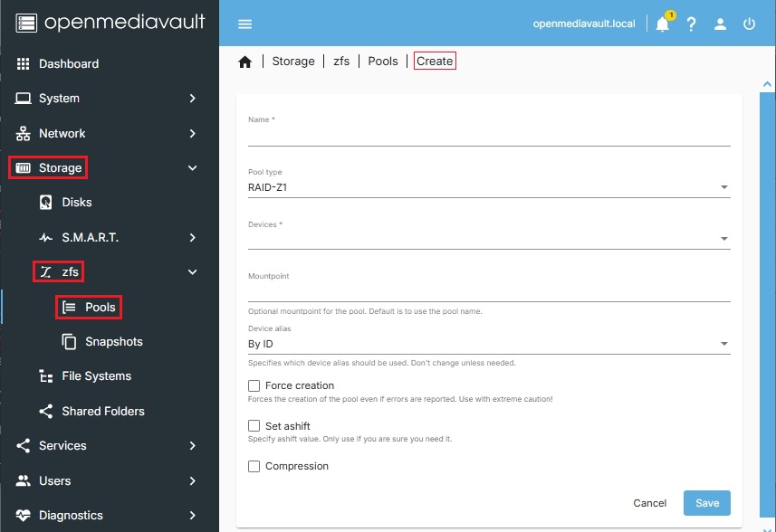Open the Devices selection dropdown
The image size is (776, 532).
tap(489, 239)
